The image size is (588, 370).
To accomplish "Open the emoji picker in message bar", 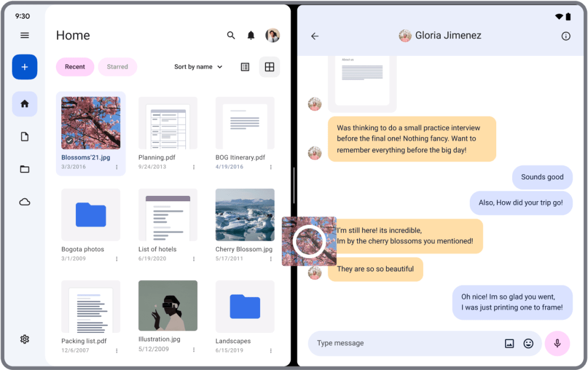I will (x=529, y=344).
